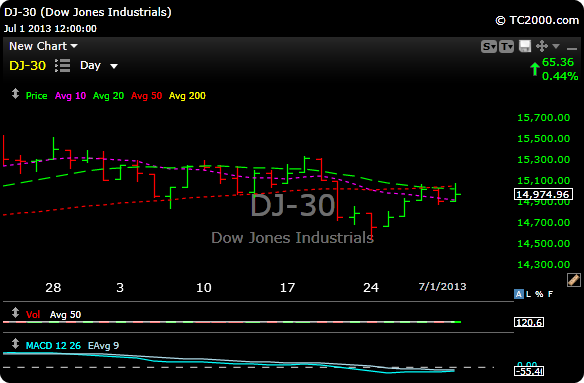Click the 65.36 net change value

558,62
